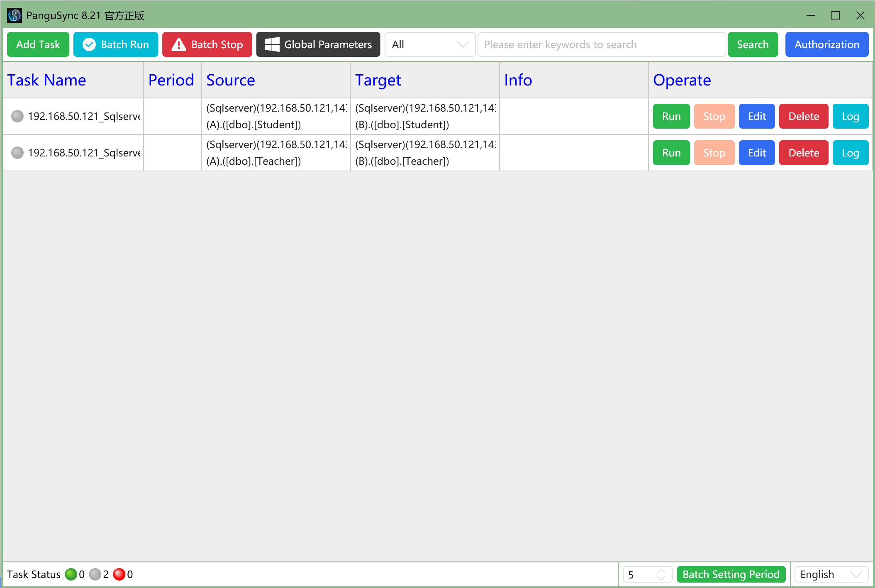875x588 pixels.
Task: Delete the Student sync task
Action: 804,116
